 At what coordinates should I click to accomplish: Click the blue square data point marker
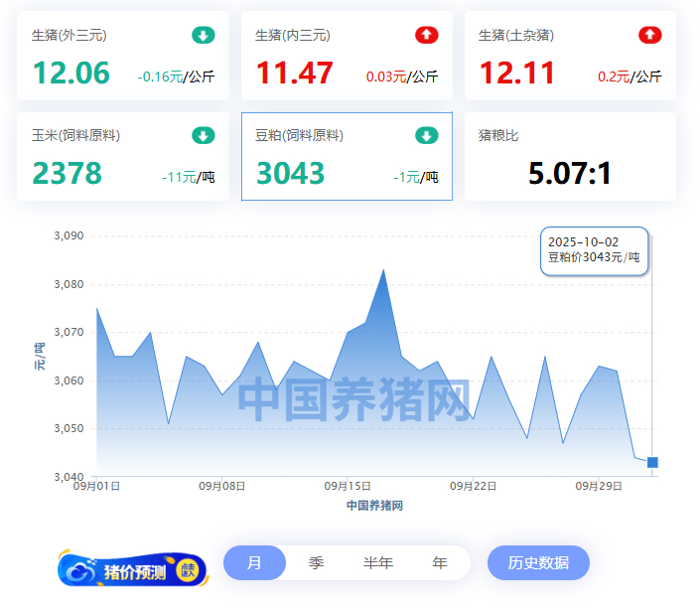[652, 462]
